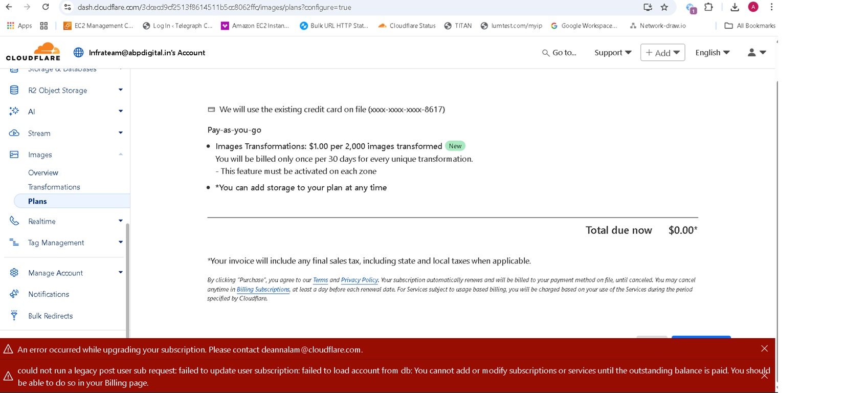Expand Manage Account menu arrow
This screenshot has height=393, width=868.
point(121,273)
